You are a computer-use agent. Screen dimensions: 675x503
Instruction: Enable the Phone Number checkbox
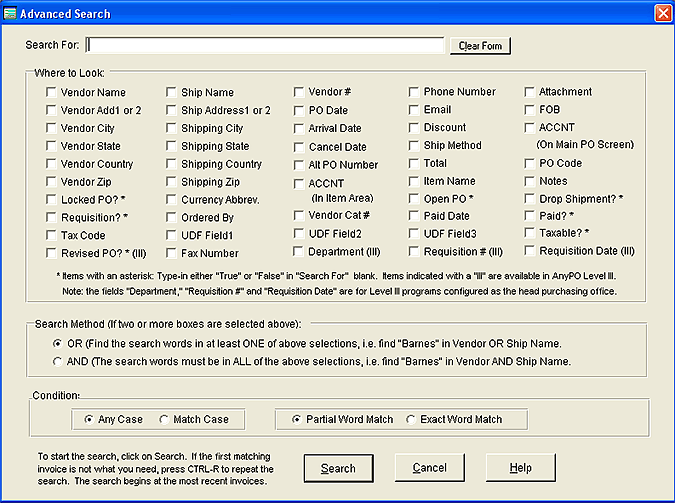click(414, 92)
